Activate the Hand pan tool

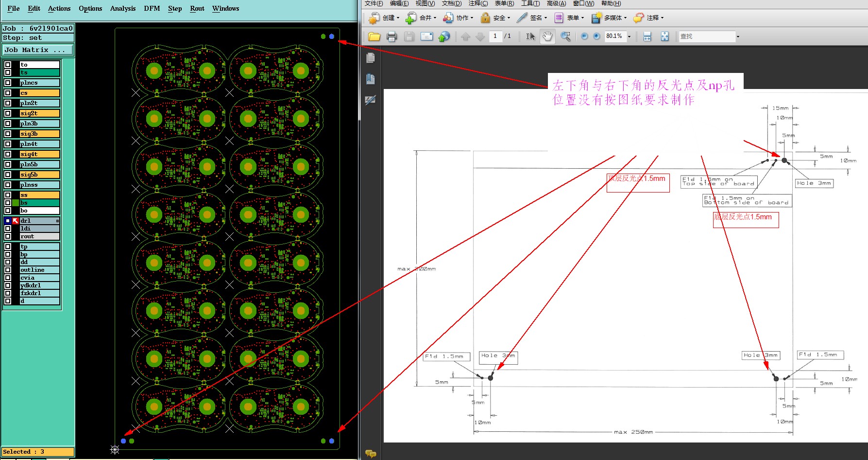[x=547, y=36]
